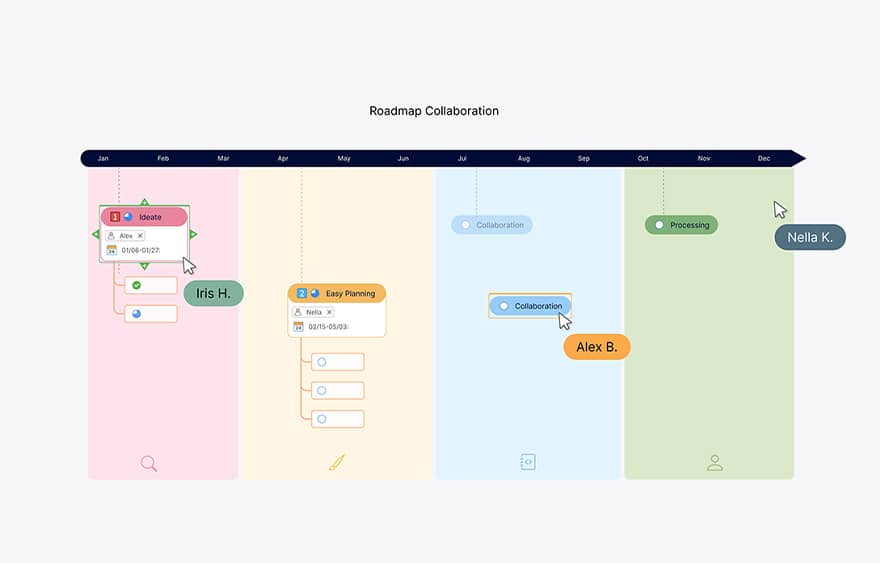Click the priority 2 badge on Easy Planning
Screen dimensions: 880x563
click(302, 293)
